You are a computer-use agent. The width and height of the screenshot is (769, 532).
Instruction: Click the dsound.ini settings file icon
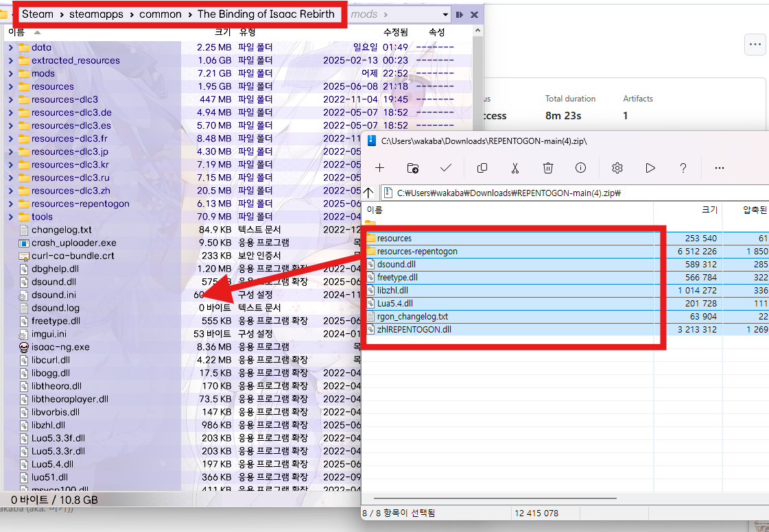click(23, 295)
